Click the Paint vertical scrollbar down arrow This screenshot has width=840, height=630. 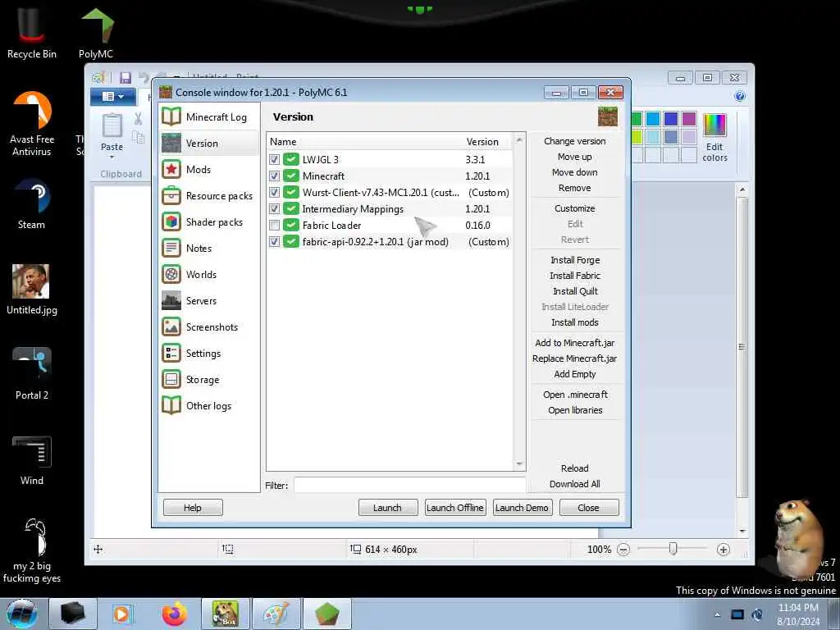[x=742, y=531]
